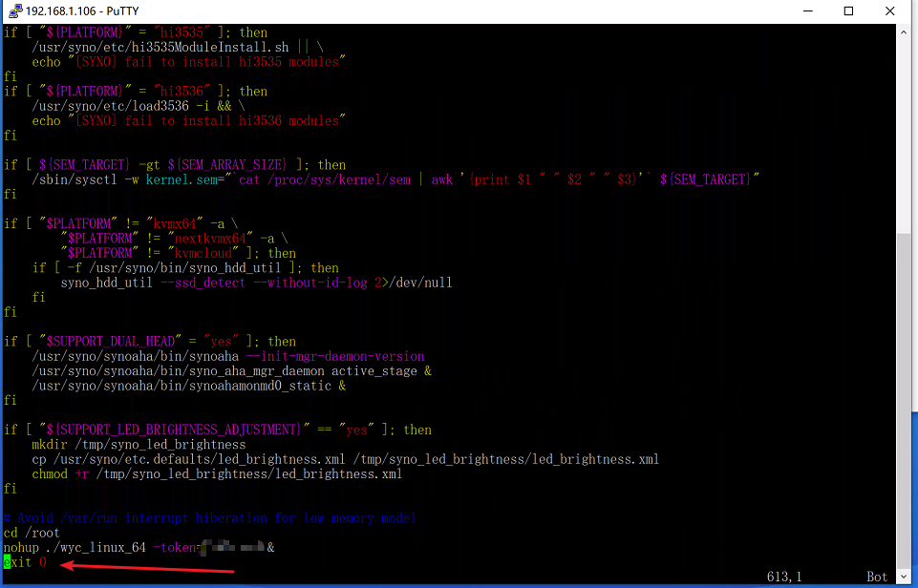918x588 pixels.
Task: Click '-f /usr/syno/bin/syno_hdd_util' test line
Action: tap(185, 268)
